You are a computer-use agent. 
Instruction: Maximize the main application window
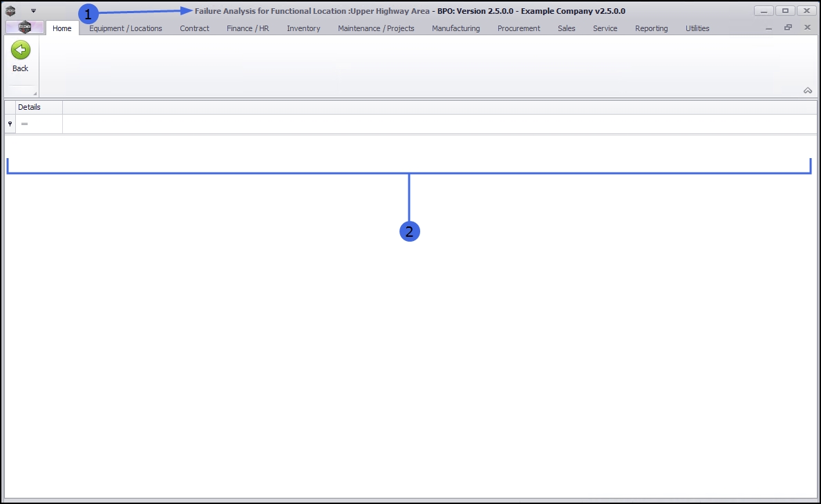coord(785,11)
